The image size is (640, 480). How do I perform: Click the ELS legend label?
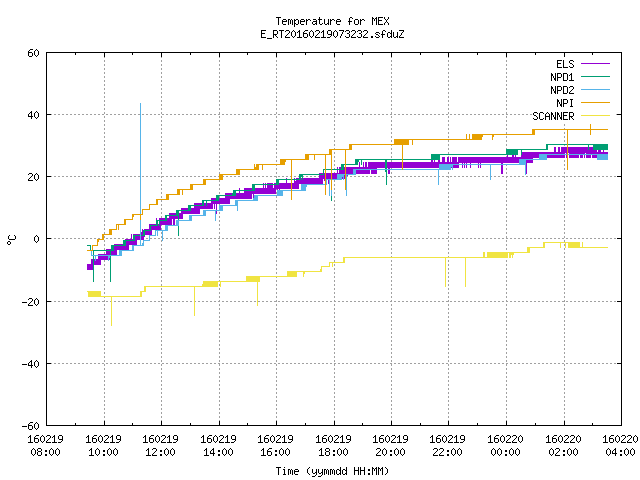coord(565,64)
